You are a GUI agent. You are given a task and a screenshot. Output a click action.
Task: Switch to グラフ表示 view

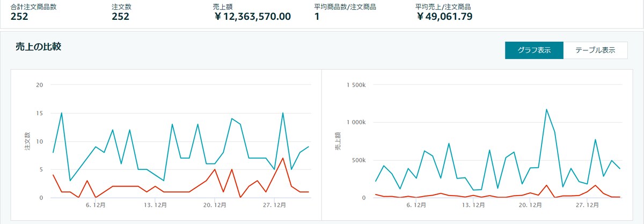[534, 50]
